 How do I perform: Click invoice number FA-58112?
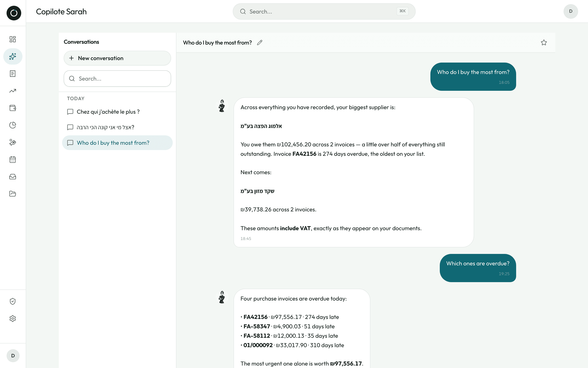(x=257, y=336)
